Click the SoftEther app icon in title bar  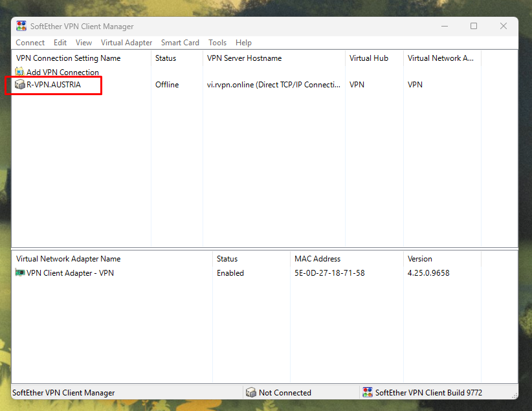tap(21, 26)
